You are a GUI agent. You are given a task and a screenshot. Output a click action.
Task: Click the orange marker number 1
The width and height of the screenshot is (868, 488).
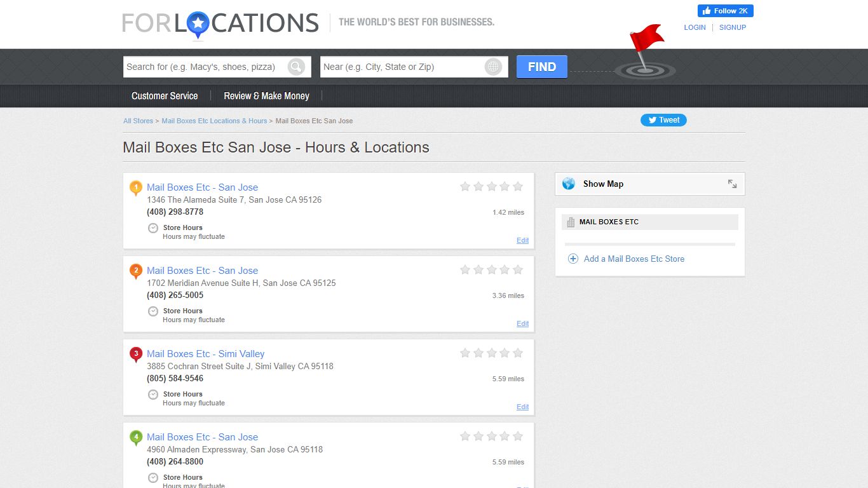tap(135, 188)
